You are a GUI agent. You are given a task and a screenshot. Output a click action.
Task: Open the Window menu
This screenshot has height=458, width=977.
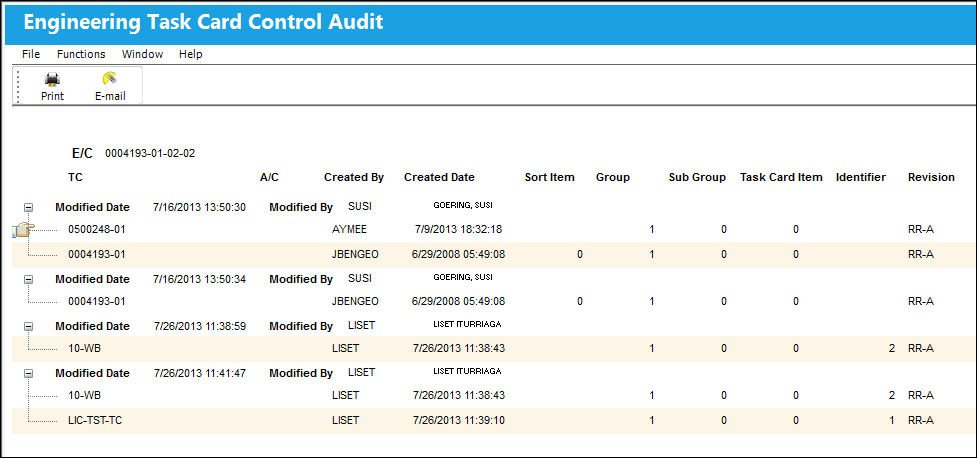(x=142, y=54)
